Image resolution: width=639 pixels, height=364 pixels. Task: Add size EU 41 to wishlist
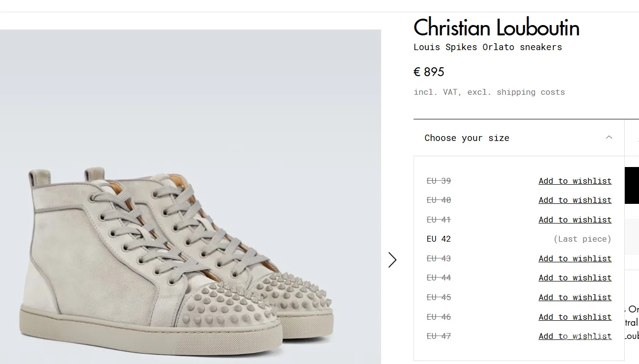(x=575, y=220)
